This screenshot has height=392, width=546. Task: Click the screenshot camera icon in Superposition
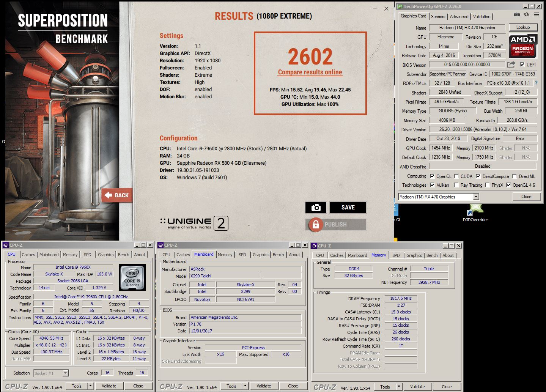[316, 208]
